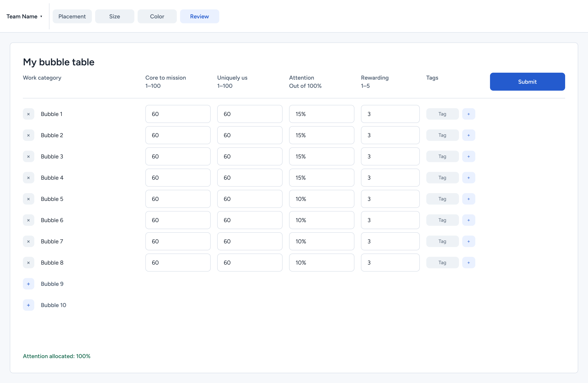Switch to the Size tab
Screen dimensions: 588x383
(115, 16)
